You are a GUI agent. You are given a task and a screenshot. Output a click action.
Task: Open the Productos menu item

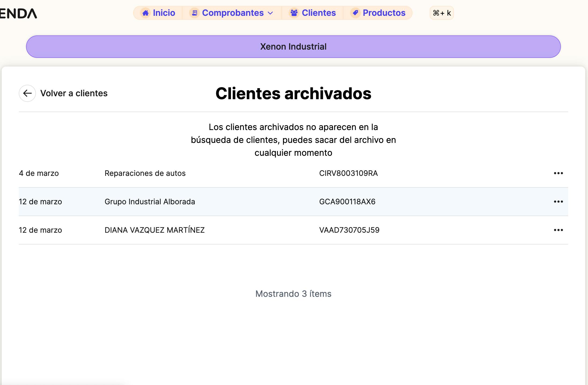384,13
